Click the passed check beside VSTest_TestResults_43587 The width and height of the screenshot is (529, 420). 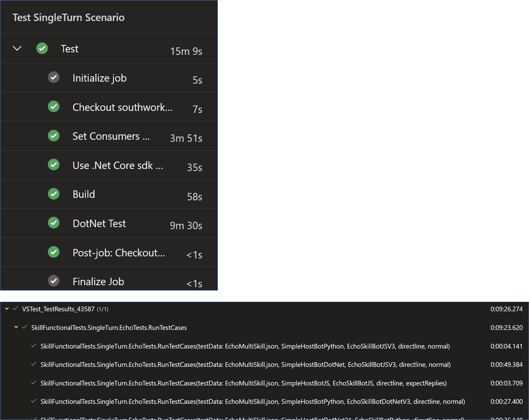tap(15, 308)
